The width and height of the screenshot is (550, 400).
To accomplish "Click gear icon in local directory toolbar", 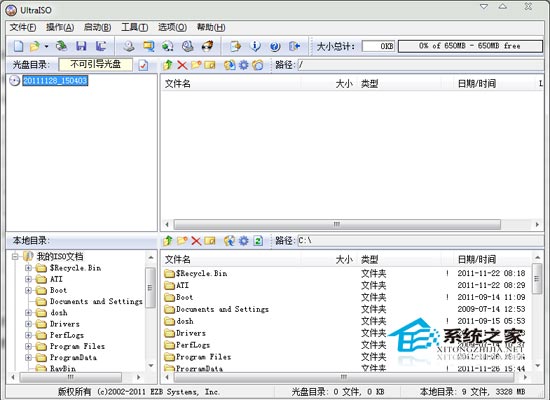I will (x=243, y=241).
